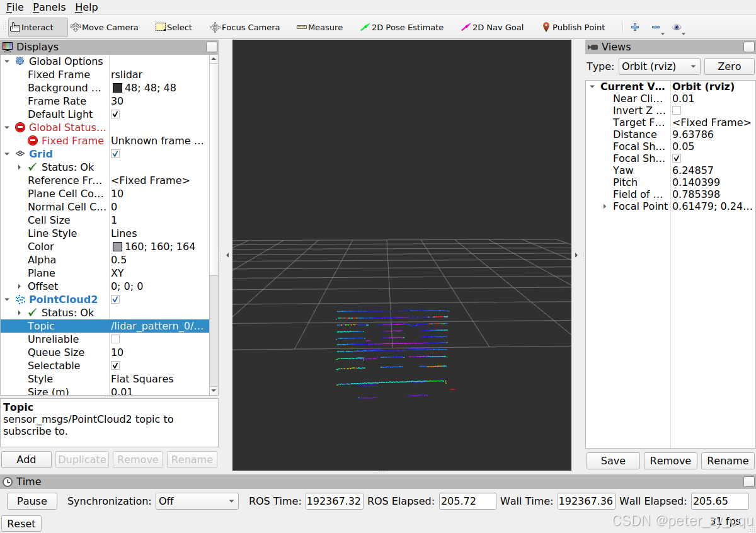Click the plus icon to add a tool
This screenshot has height=533, width=756.
(x=634, y=27)
